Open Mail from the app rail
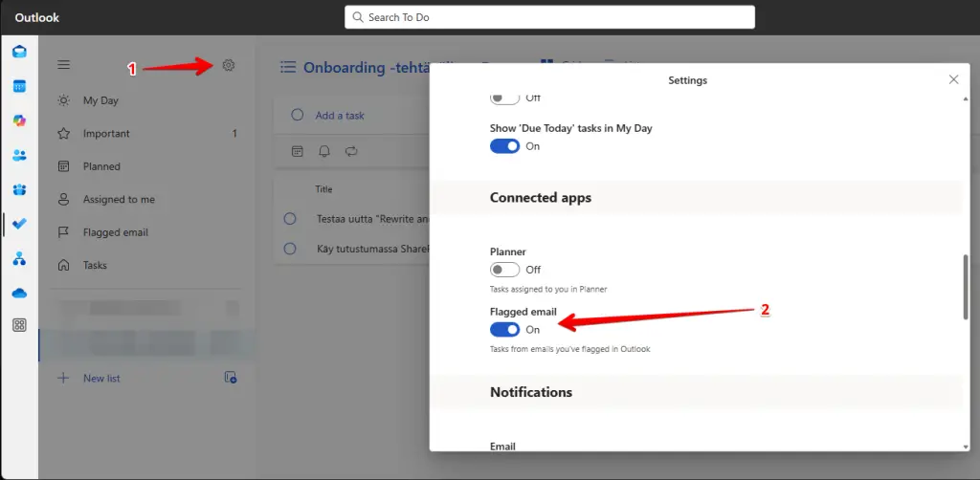Screen dimensions: 980x480 point(19,52)
